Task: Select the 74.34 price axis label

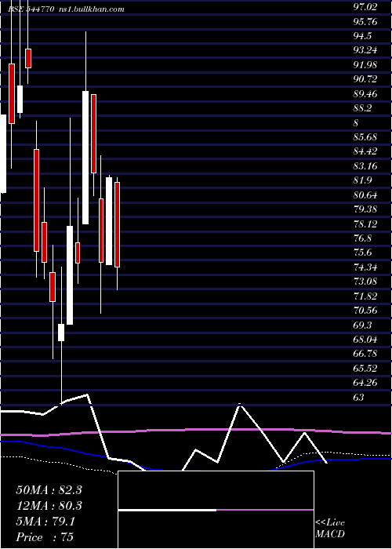Action: tap(365, 267)
